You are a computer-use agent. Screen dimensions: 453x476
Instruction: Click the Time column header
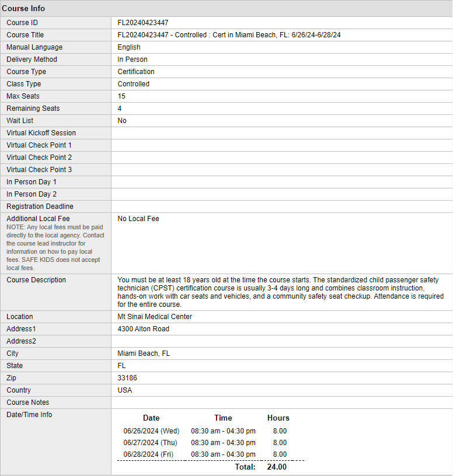[x=223, y=418]
